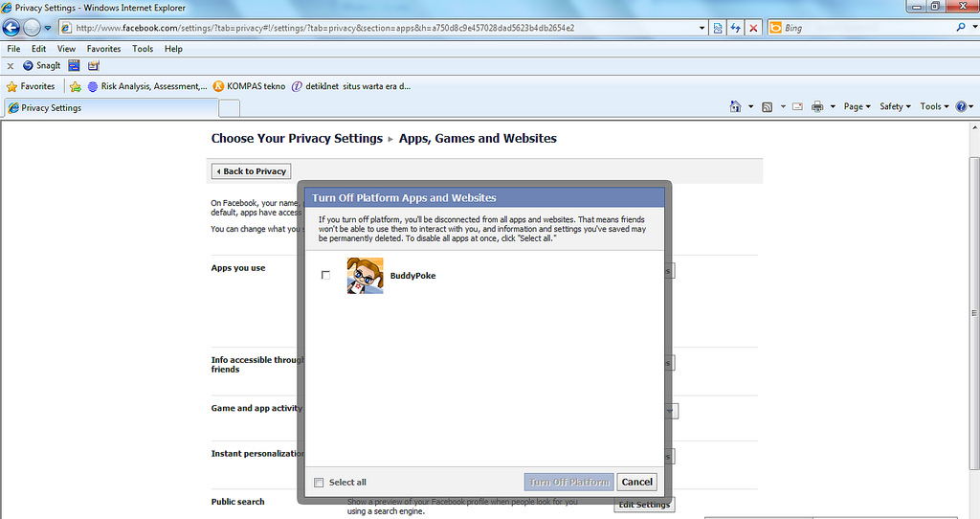Click the orange Bing logo icon
Image resolution: width=980 pixels, height=519 pixels.
(x=775, y=28)
